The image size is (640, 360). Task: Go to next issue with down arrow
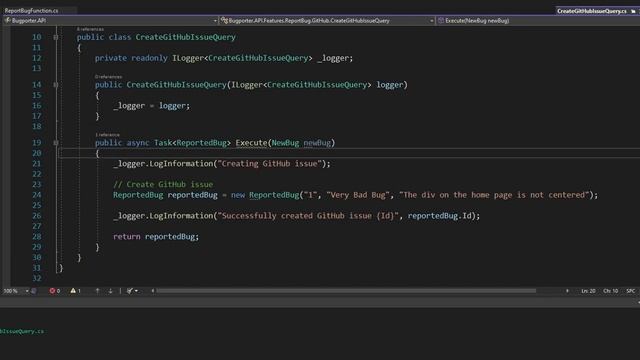tap(110, 291)
